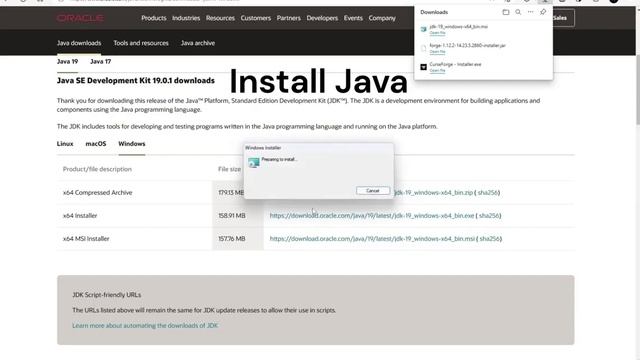
Task: Click the jdk-19 msi file icon
Action: tap(423, 29)
